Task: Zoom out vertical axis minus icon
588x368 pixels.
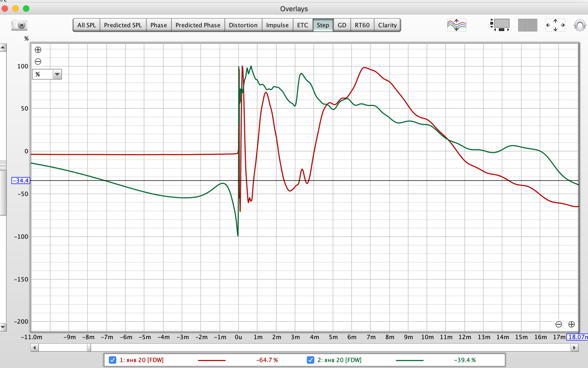Action: click(x=38, y=62)
